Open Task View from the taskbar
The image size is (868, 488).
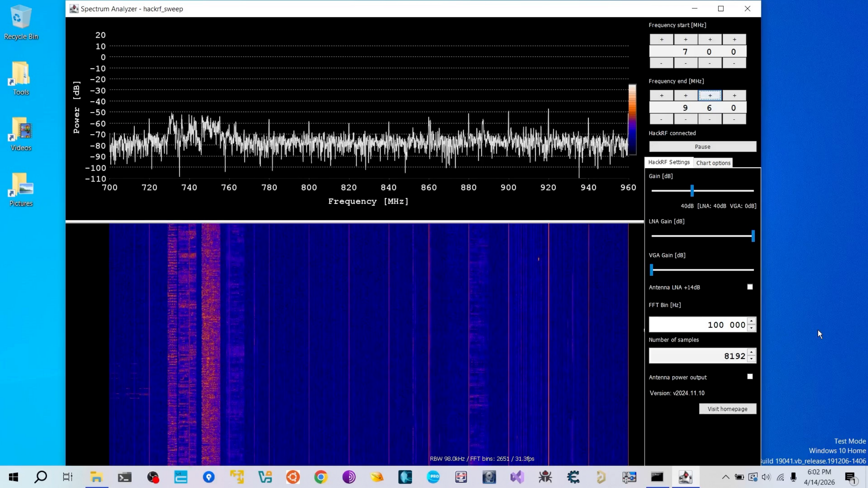[68, 477]
